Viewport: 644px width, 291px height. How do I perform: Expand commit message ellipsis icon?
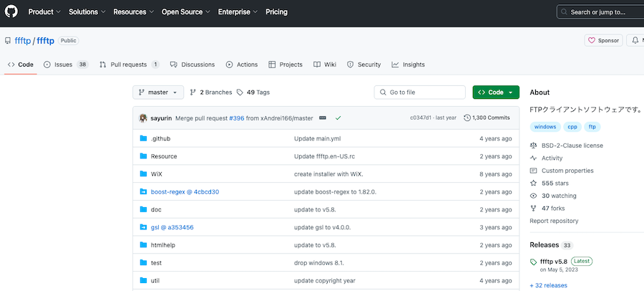[x=323, y=118]
